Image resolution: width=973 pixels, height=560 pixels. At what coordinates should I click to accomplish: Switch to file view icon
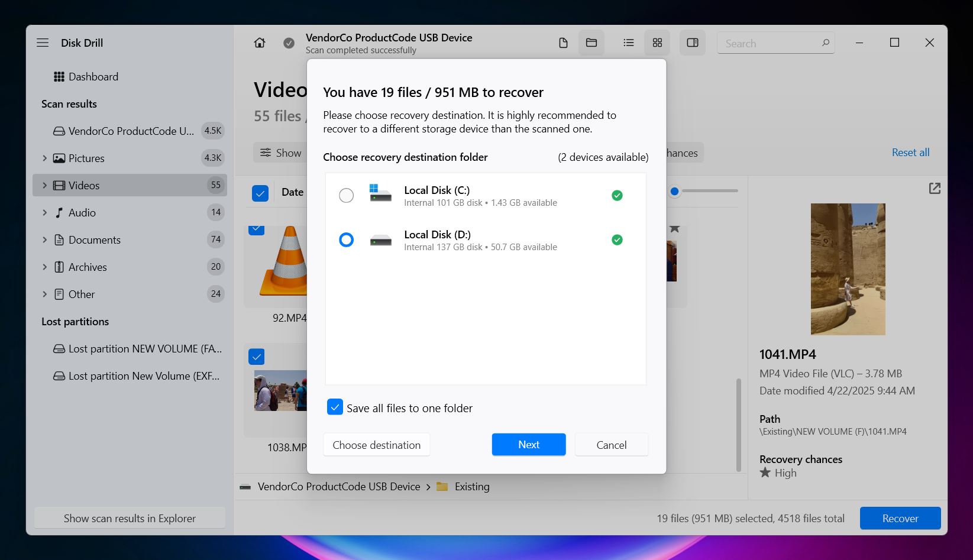tap(563, 43)
